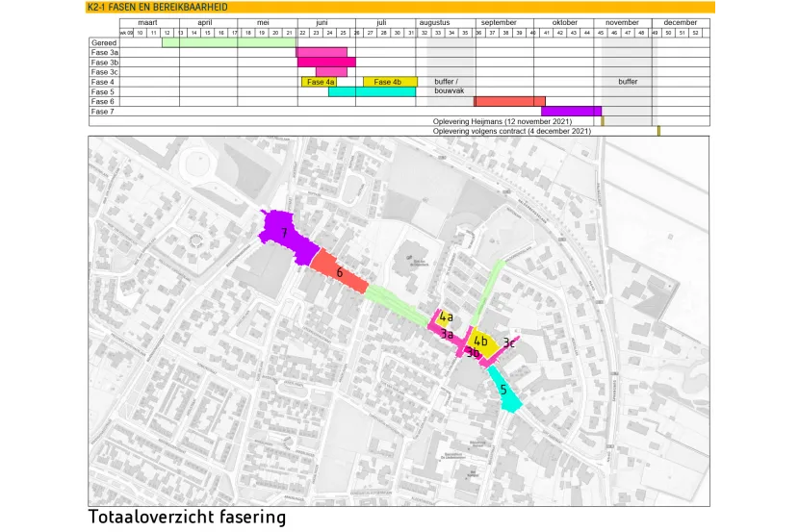The height and width of the screenshot is (532, 799).
Task: Select the december month header
Action: 681,22
